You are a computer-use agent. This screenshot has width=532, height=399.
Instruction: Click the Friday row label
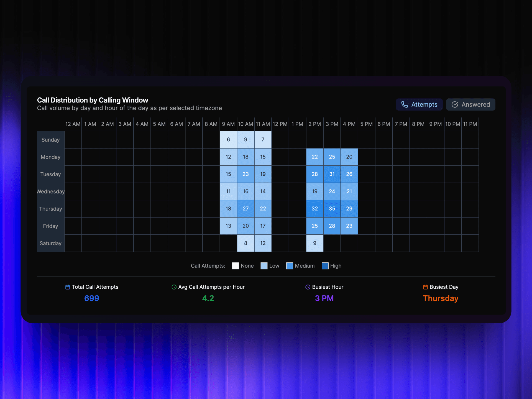point(50,226)
